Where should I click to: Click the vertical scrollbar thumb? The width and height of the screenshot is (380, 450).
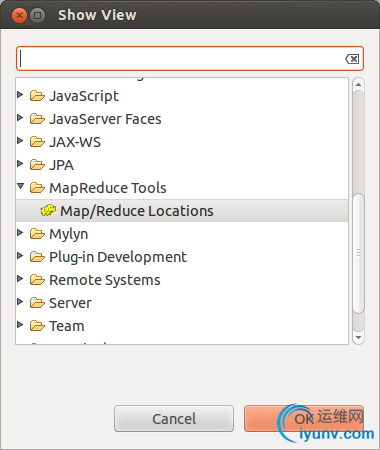click(358, 253)
